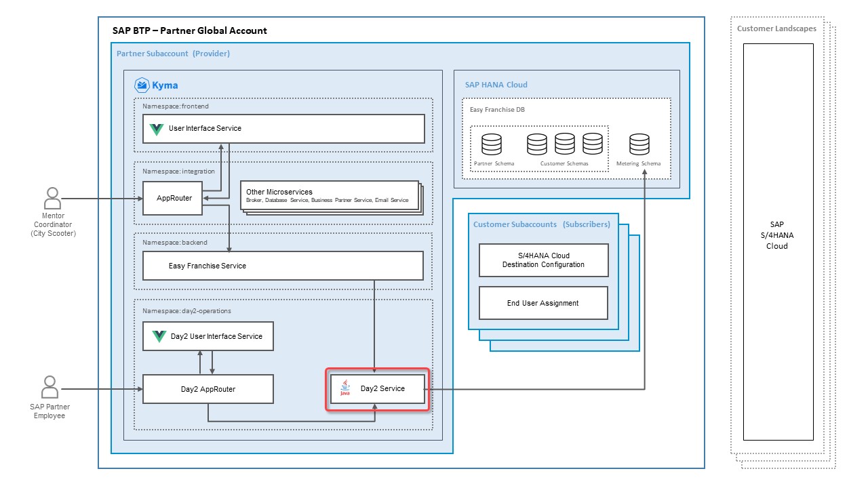Screen dimensions: 868x488
Task: Click the Namespace: frontend label
Action: pyautogui.click(x=176, y=106)
